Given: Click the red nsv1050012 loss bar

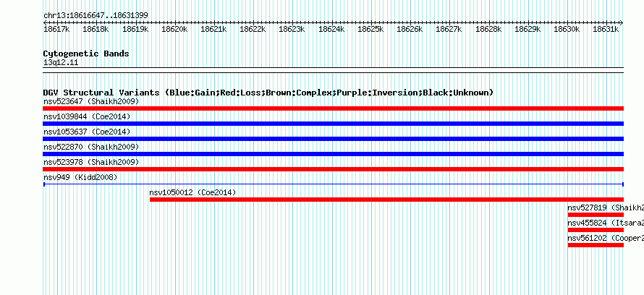Looking at the screenshot, I should point(386,200).
